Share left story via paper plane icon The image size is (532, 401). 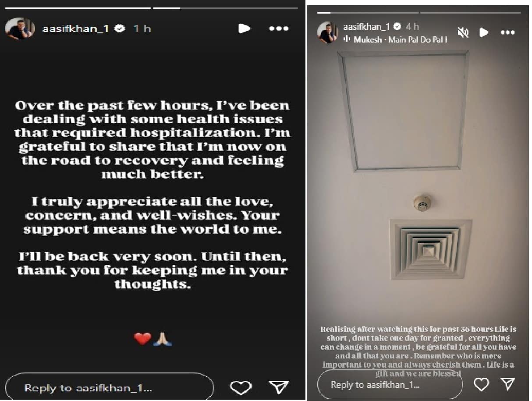(x=279, y=387)
